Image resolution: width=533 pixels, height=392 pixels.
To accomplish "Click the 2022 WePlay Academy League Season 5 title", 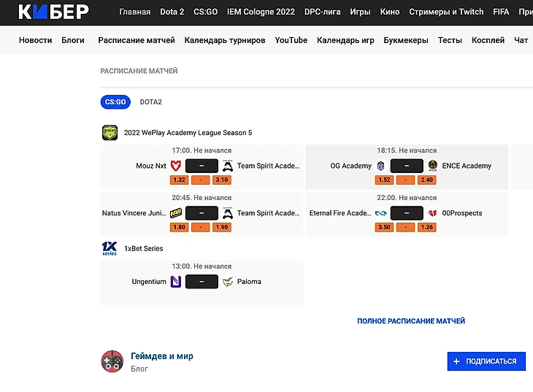I will tap(188, 133).
